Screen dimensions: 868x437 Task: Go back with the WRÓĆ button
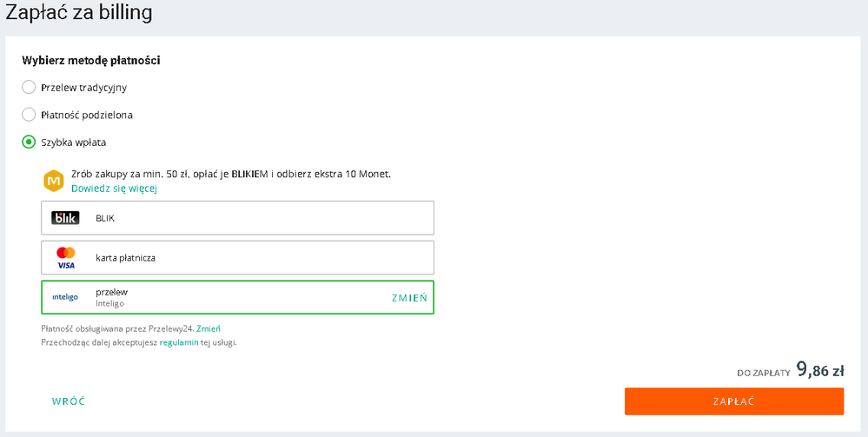(x=69, y=401)
